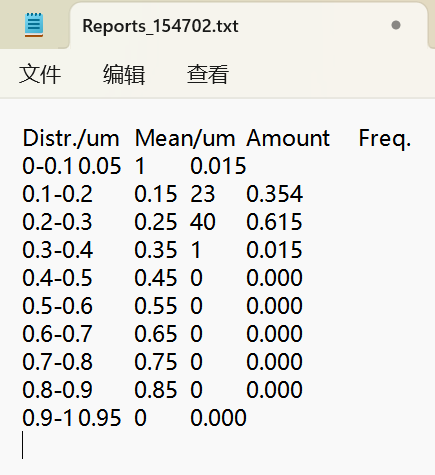Place cursor on the Distr./um header text
This screenshot has width=435, height=475.
71,138
